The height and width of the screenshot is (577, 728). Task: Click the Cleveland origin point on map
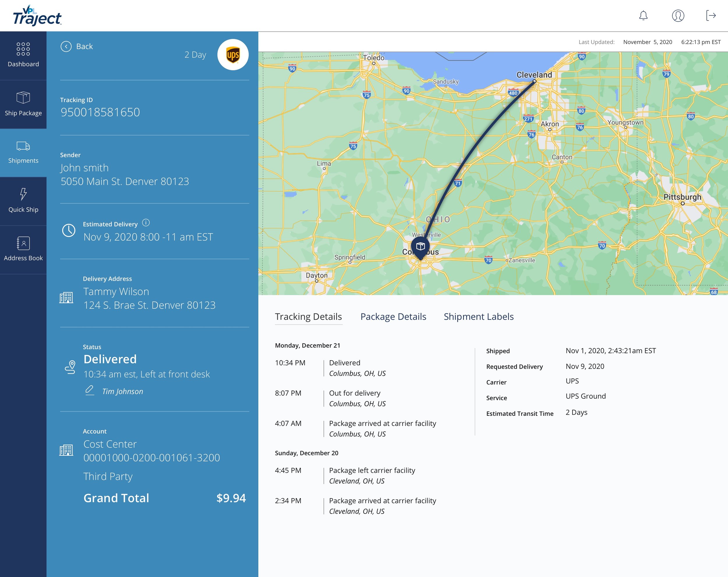coord(534,81)
